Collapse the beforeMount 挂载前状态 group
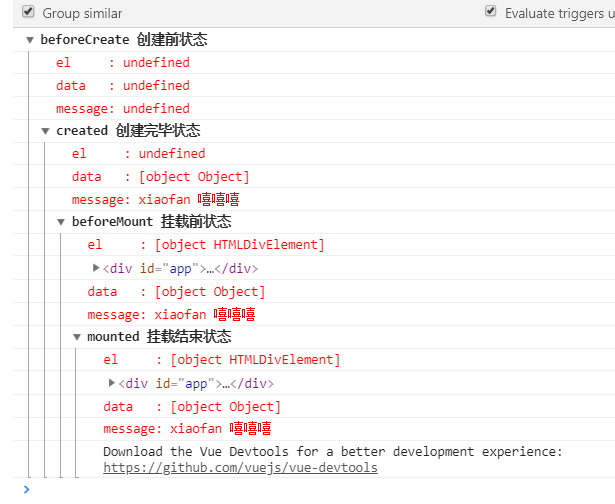 61,222
